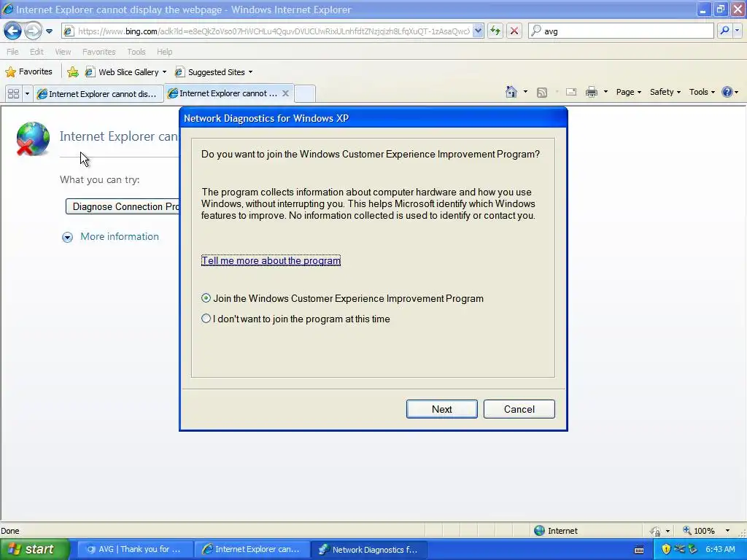Click the blue Help question mark icon
747x560 pixels.
727,92
